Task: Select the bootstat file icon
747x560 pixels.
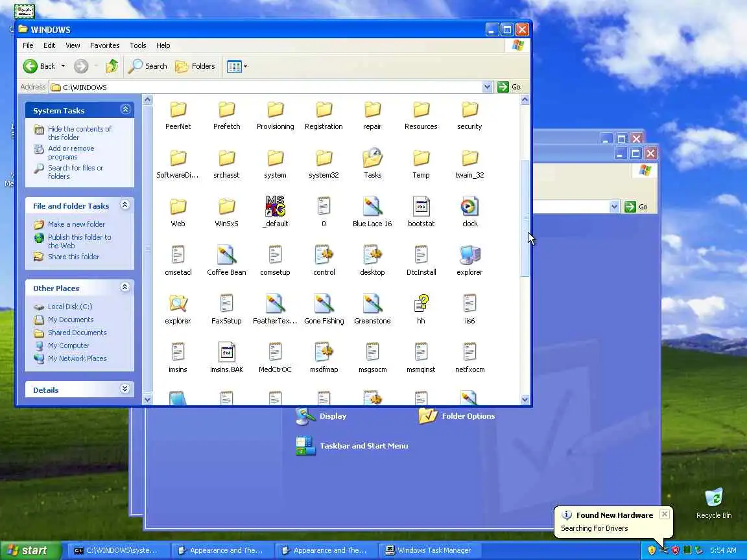Action: click(421, 206)
